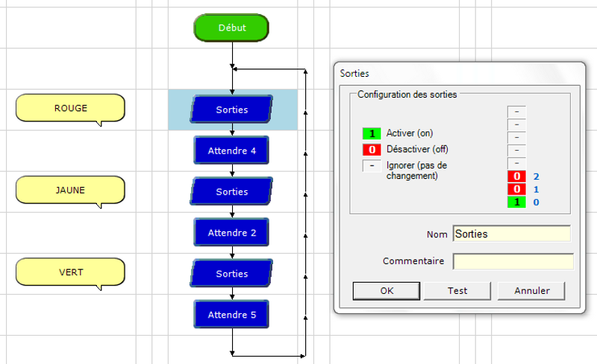The width and height of the screenshot is (597, 364).
Task: Click the blue output number 1 label
Action: pyautogui.click(x=536, y=189)
